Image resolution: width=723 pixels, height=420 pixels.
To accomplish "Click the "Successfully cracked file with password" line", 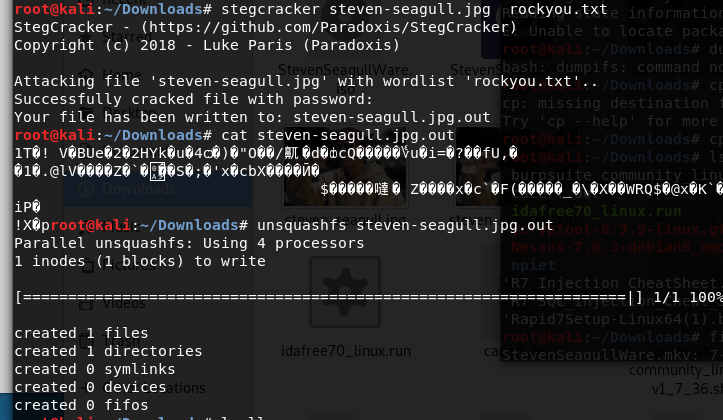I will [x=193, y=99].
